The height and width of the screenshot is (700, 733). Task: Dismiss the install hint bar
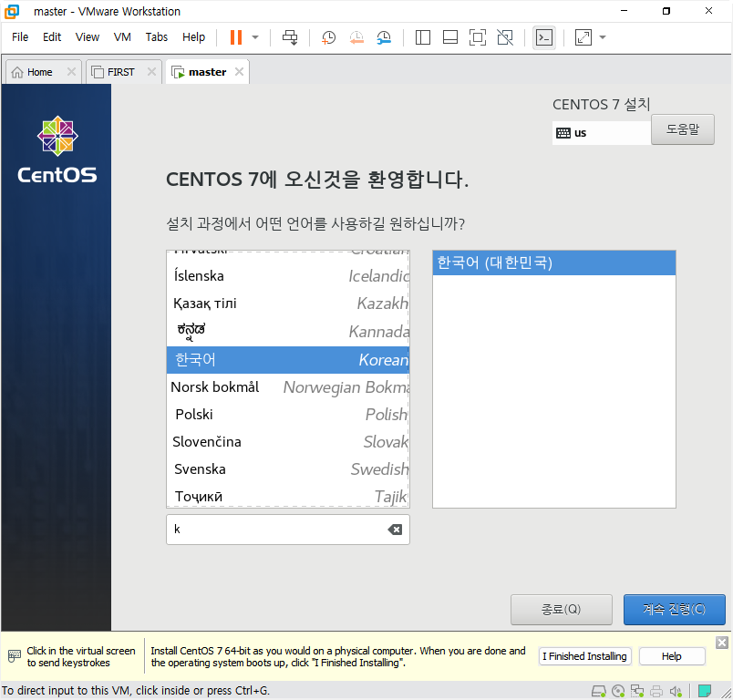click(x=722, y=643)
